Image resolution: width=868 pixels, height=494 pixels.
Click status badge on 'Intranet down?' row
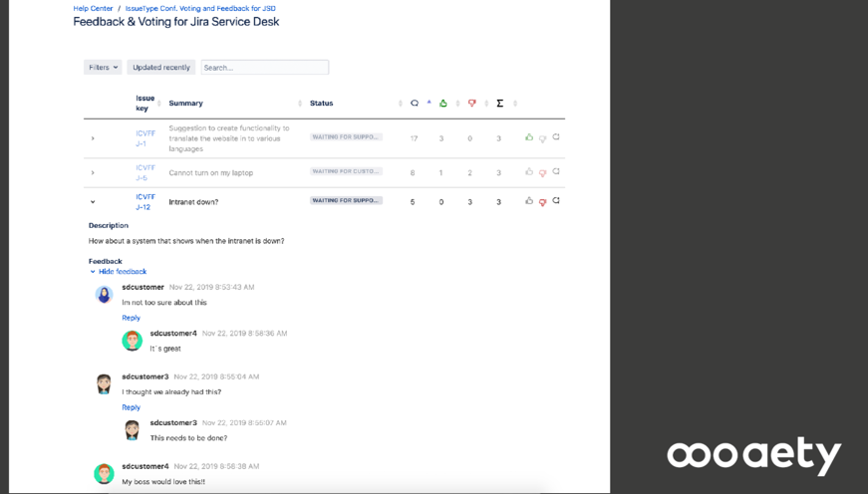point(346,201)
